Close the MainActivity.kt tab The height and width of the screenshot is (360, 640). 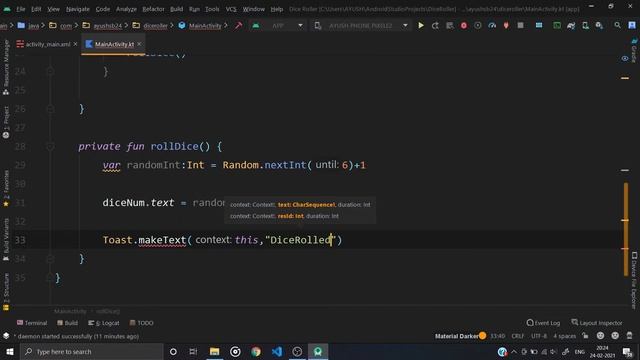140,44
